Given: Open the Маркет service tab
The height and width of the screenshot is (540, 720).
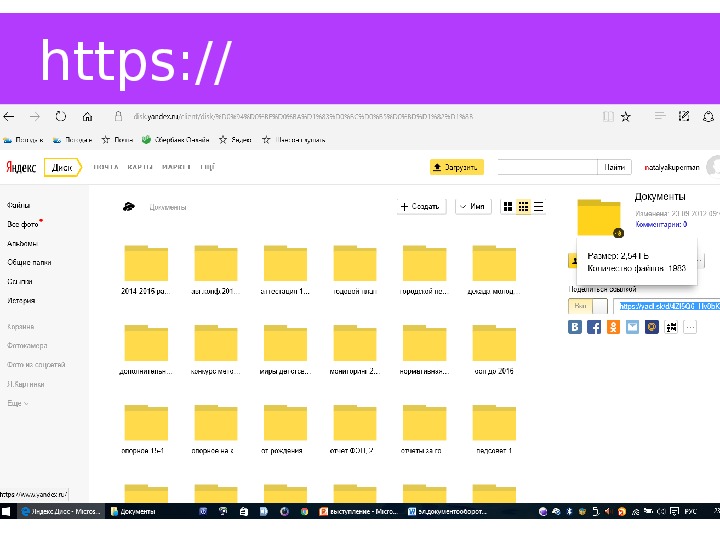Looking at the screenshot, I should tap(176, 167).
